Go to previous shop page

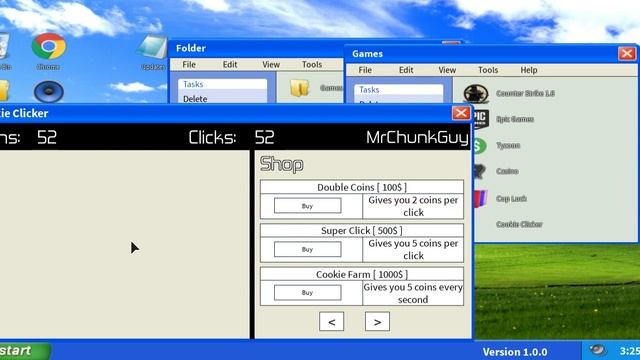click(x=331, y=322)
